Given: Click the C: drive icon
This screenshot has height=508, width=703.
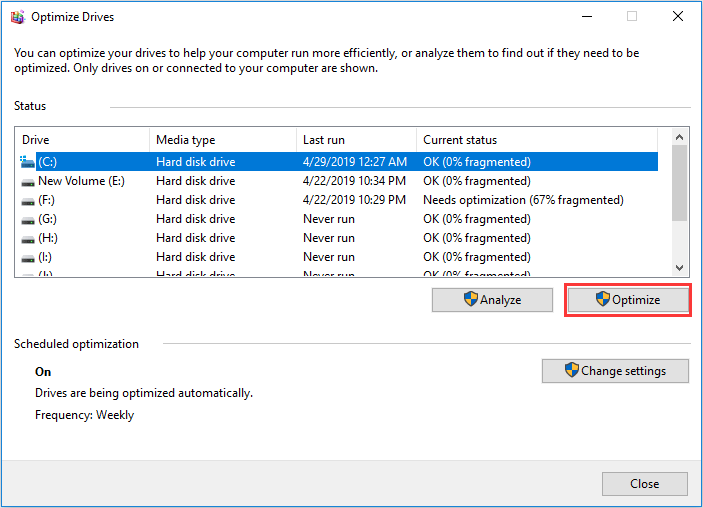Looking at the screenshot, I should pyautogui.click(x=27, y=162).
